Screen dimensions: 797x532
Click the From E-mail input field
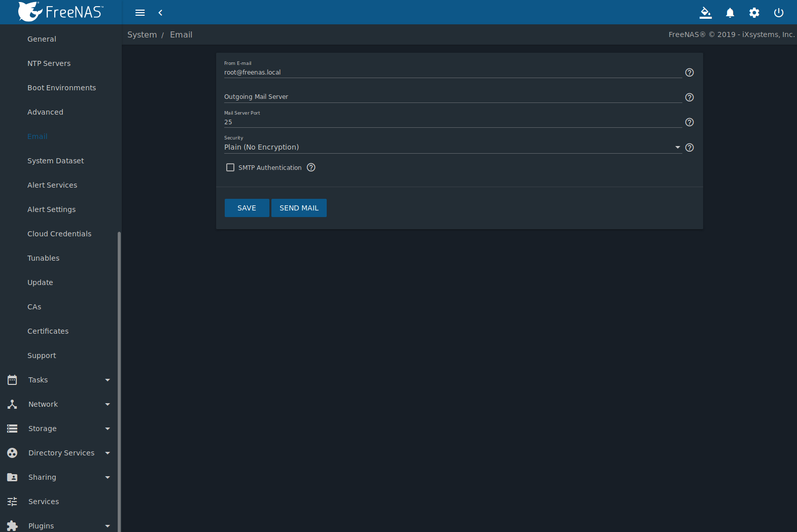click(453, 73)
